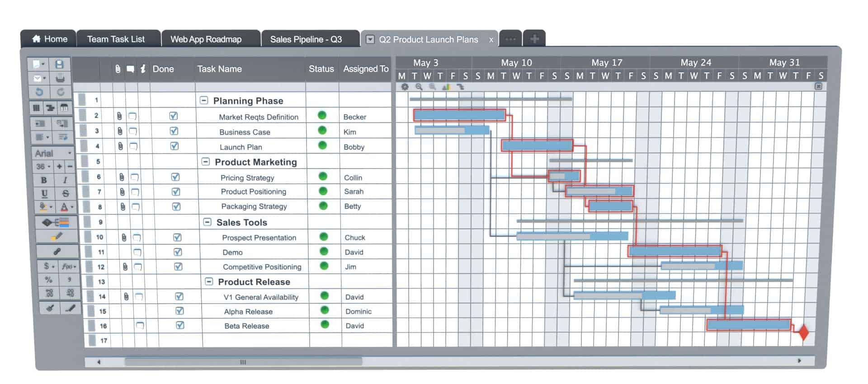
Task: Open the Web App Roadmap tab
Action: click(x=206, y=39)
